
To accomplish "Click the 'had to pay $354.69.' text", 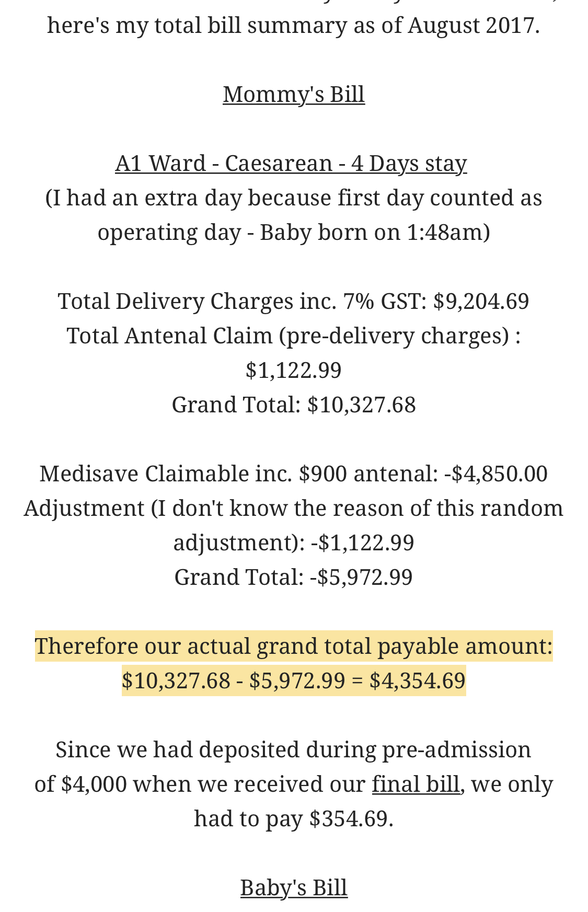I will [x=294, y=818].
